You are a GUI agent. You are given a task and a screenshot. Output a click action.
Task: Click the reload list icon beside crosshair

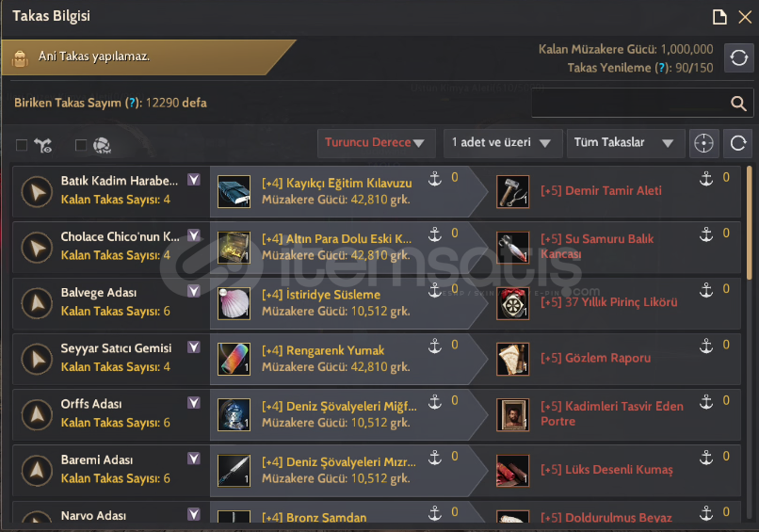click(x=737, y=143)
